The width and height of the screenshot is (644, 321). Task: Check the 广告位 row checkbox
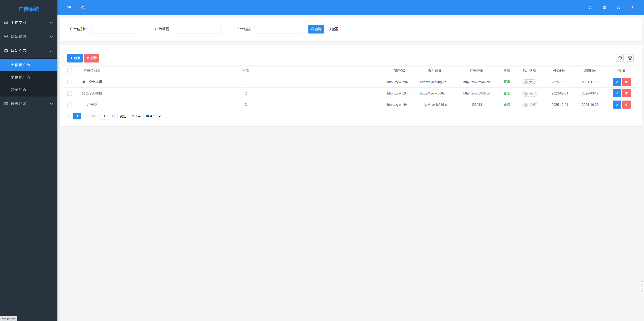coord(70,105)
